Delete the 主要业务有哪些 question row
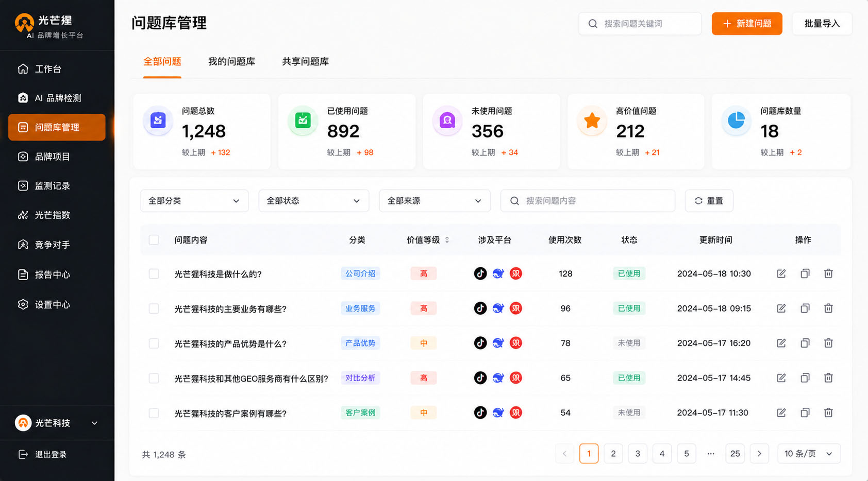 click(828, 308)
